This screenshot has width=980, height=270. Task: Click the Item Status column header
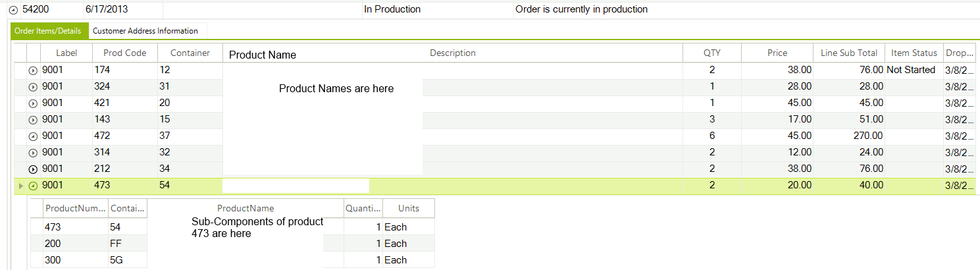click(914, 53)
